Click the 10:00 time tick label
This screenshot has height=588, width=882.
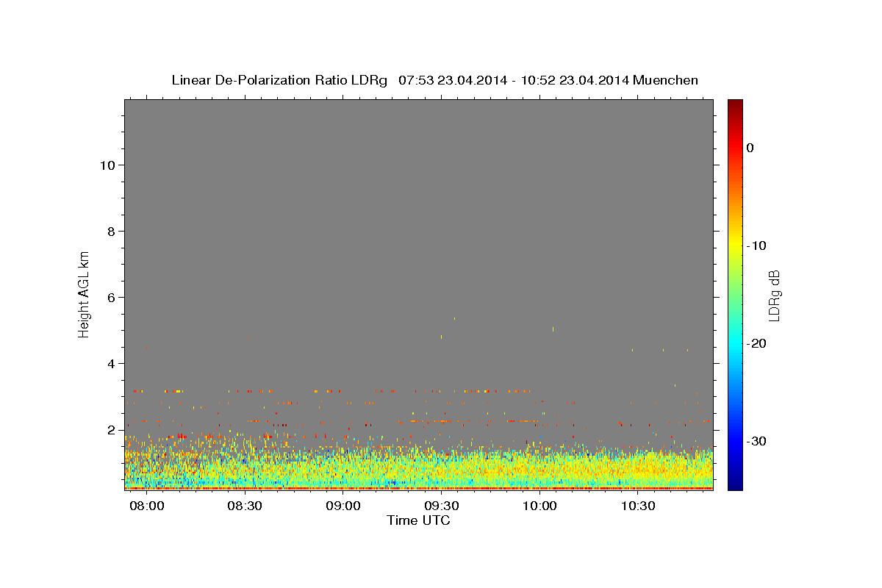click(x=539, y=506)
